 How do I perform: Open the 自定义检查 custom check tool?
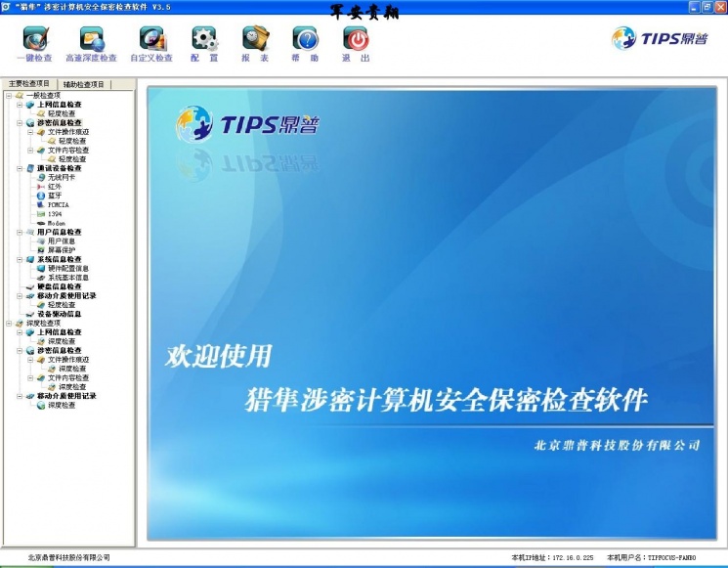point(151,44)
